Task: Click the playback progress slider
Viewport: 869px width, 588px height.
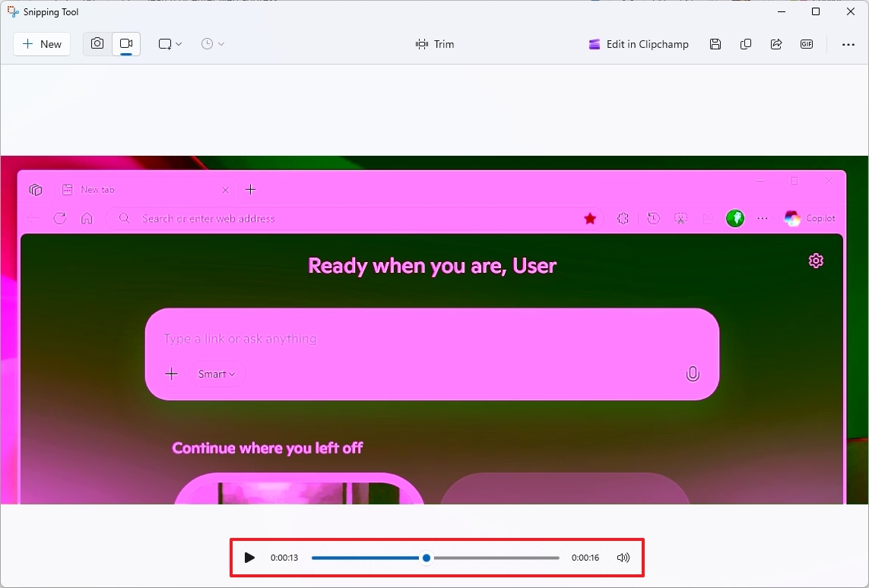Action: [426, 557]
